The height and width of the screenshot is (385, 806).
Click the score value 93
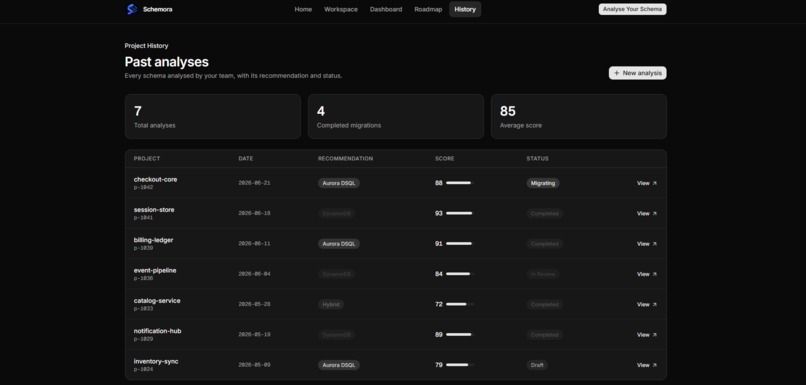[x=438, y=213]
